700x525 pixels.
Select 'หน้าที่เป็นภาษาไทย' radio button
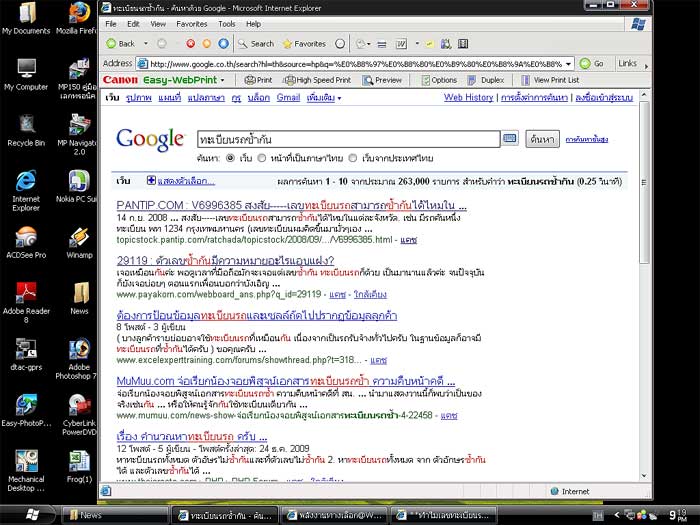click(262, 158)
